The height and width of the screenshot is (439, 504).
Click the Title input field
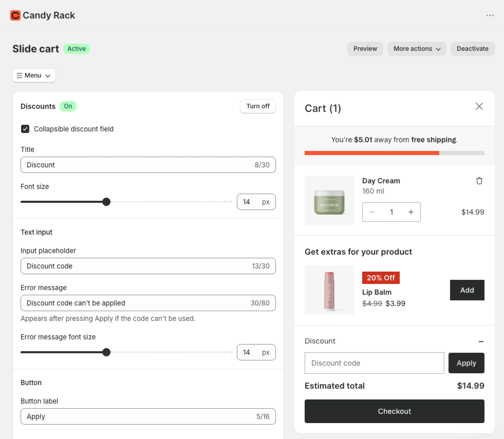point(148,165)
